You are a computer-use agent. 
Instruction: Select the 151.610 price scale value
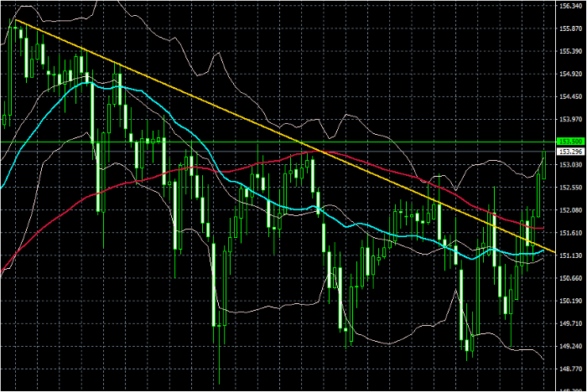coord(571,233)
